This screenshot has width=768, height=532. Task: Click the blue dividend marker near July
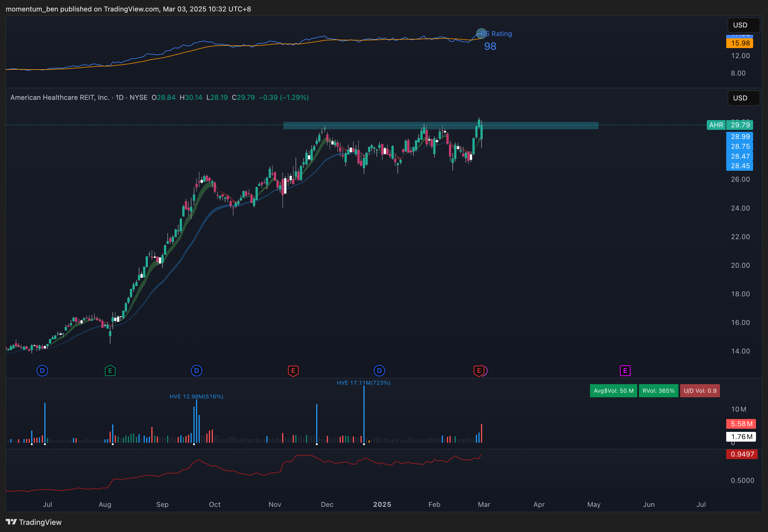pos(42,370)
